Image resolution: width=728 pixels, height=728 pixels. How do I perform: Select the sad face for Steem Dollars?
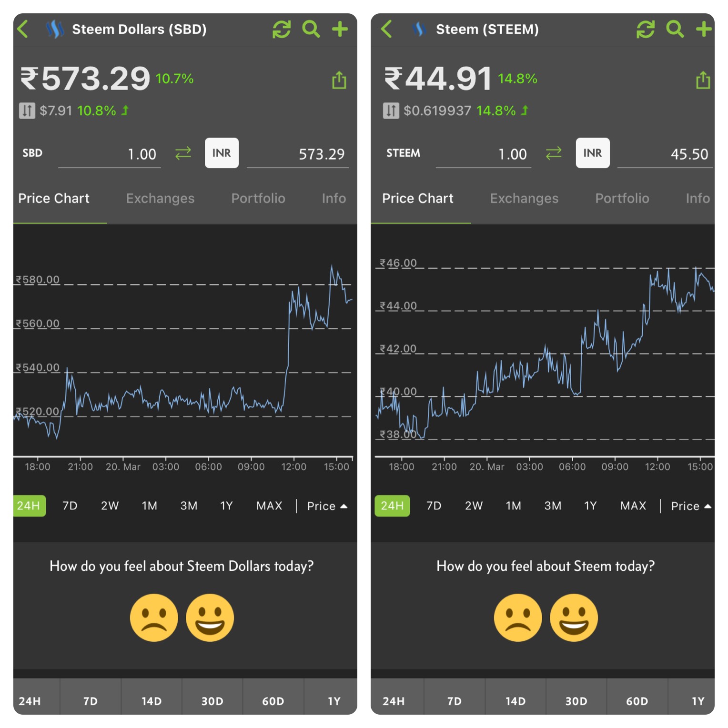click(154, 617)
